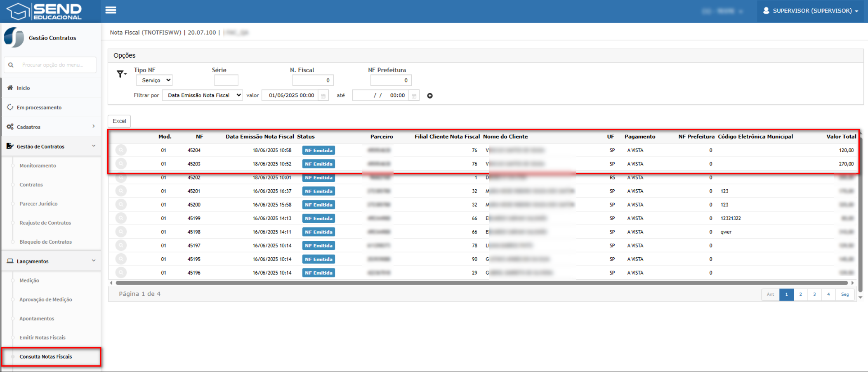Screen dimensions: 868x372
Task: Open the Filtrar por dropdown
Action: point(203,95)
